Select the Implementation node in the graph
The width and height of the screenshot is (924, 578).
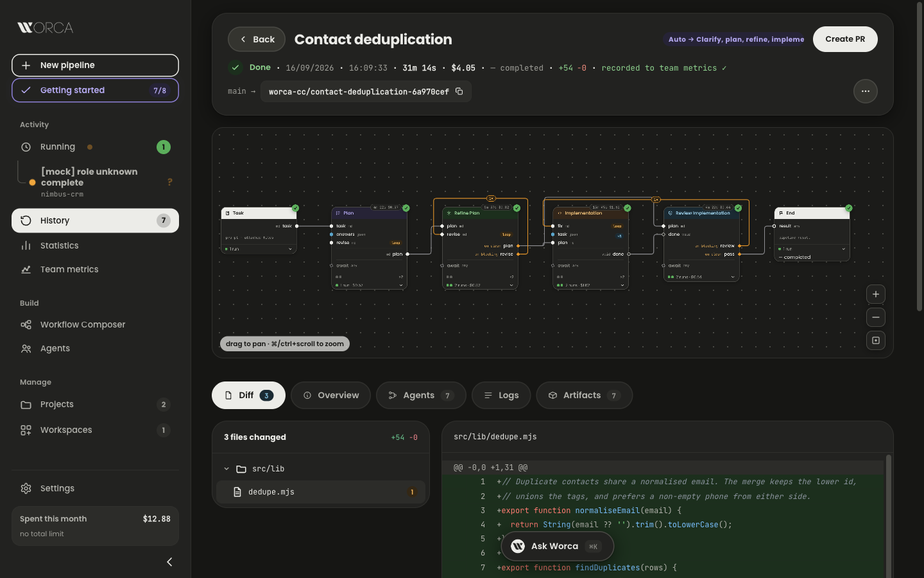[590, 249]
